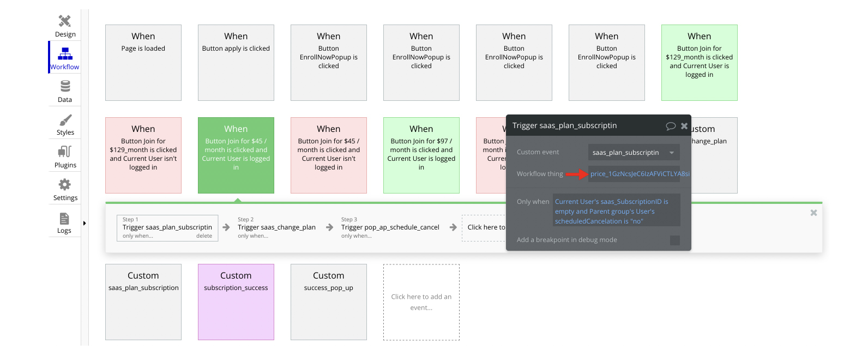Select Step 3 Trigger pop_ap_schedule_cancel
This screenshot has width=868, height=350.
[x=390, y=227]
